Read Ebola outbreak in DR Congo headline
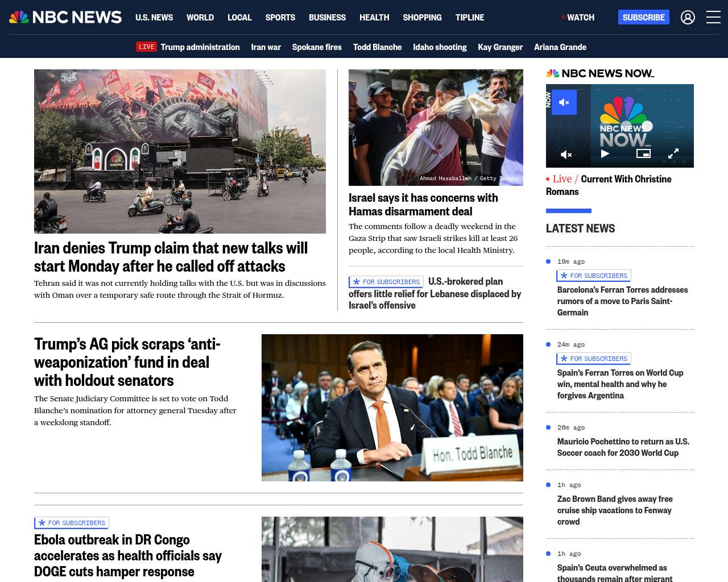The height and width of the screenshot is (582, 728). (128, 555)
